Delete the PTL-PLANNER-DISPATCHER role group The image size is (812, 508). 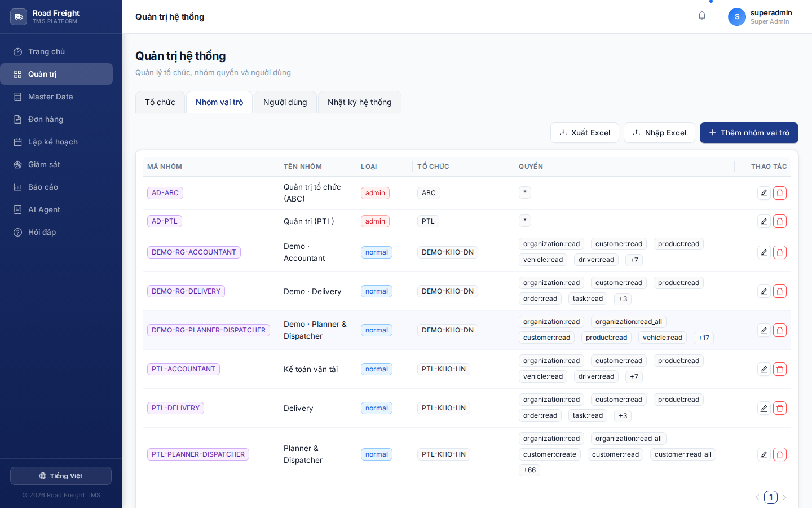click(x=780, y=454)
